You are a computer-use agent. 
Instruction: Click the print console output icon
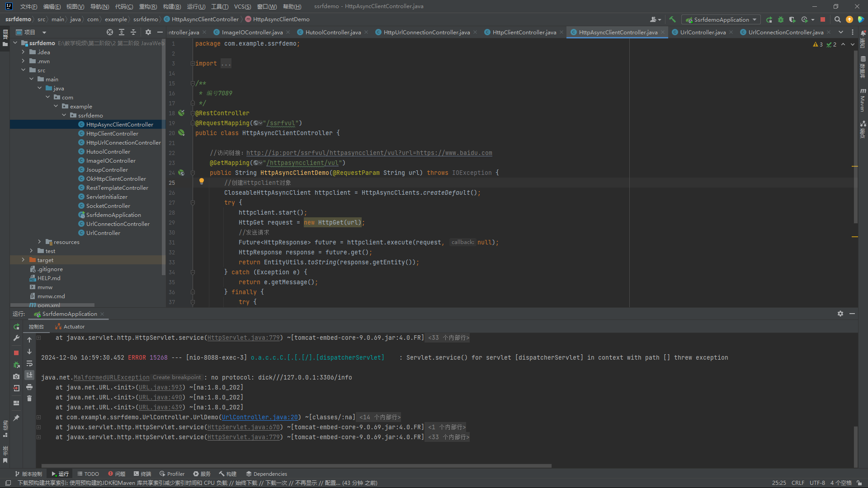tap(29, 387)
